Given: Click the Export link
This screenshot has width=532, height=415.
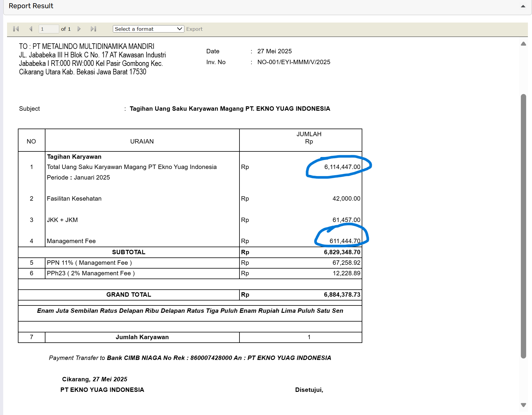Looking at the screenshot, I should (x=194, y=29).
